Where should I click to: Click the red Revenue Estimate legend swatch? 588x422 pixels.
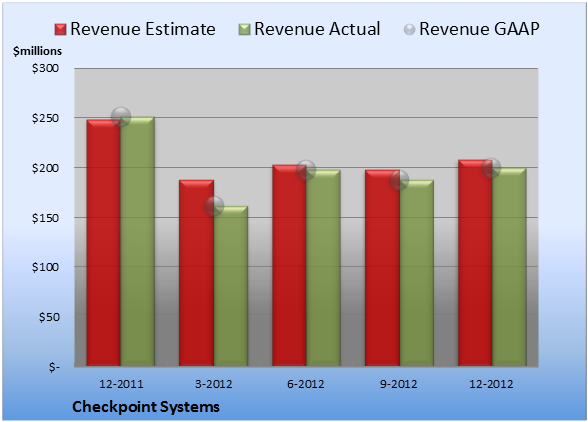[x=60, y=30]
